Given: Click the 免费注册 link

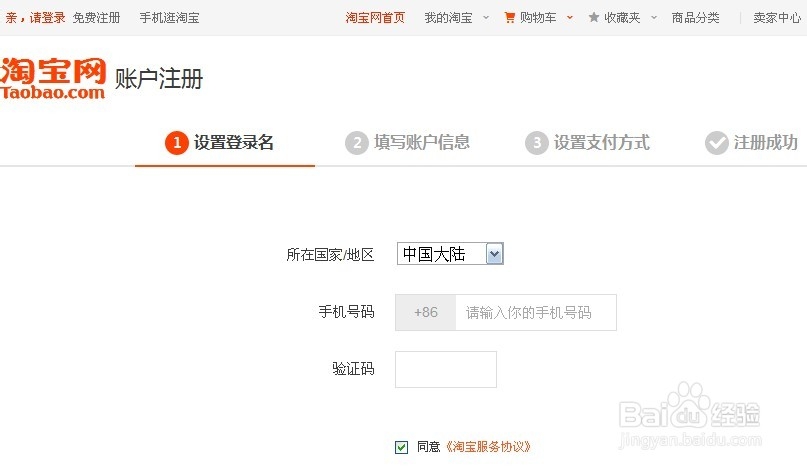Looking at the screenshot, I should coord(96,17).
